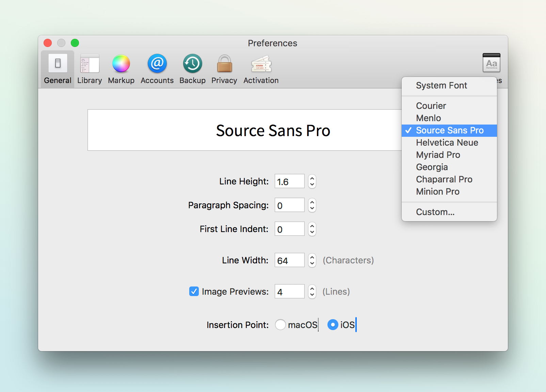The width and height of the screenshot is (546, 392).
Task: Click the Image Previews lines stepper
Action: pos(312,292)
